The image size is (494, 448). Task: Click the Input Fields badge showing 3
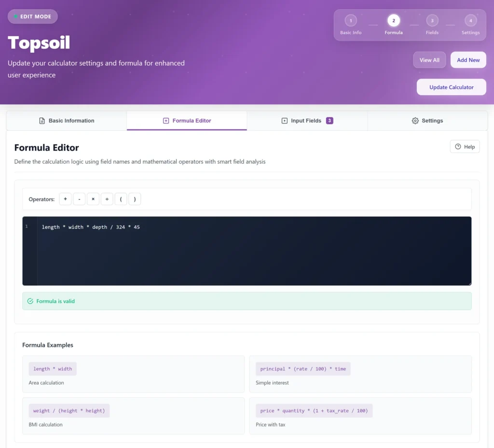pos(329,121)
